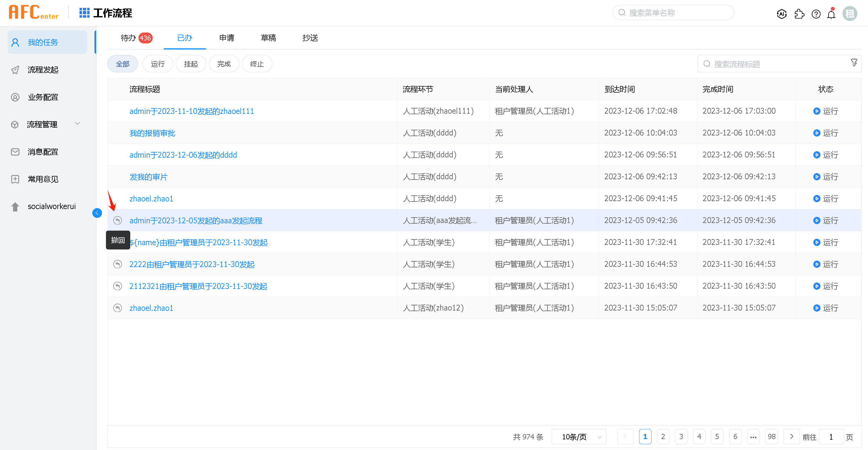Toggle the 完成 status filter
868x450 pixels.
tap(224, 64)
